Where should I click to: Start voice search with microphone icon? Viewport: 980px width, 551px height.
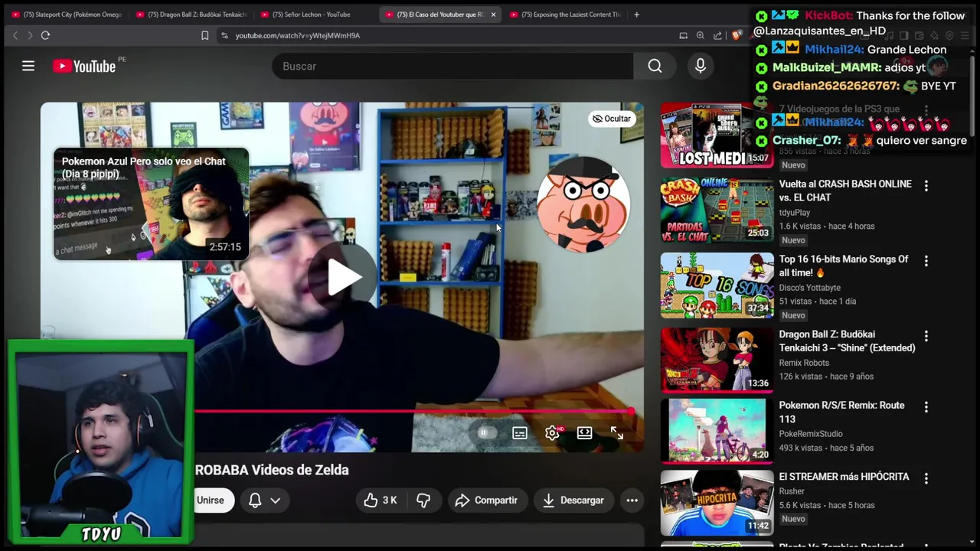point(700,66)
